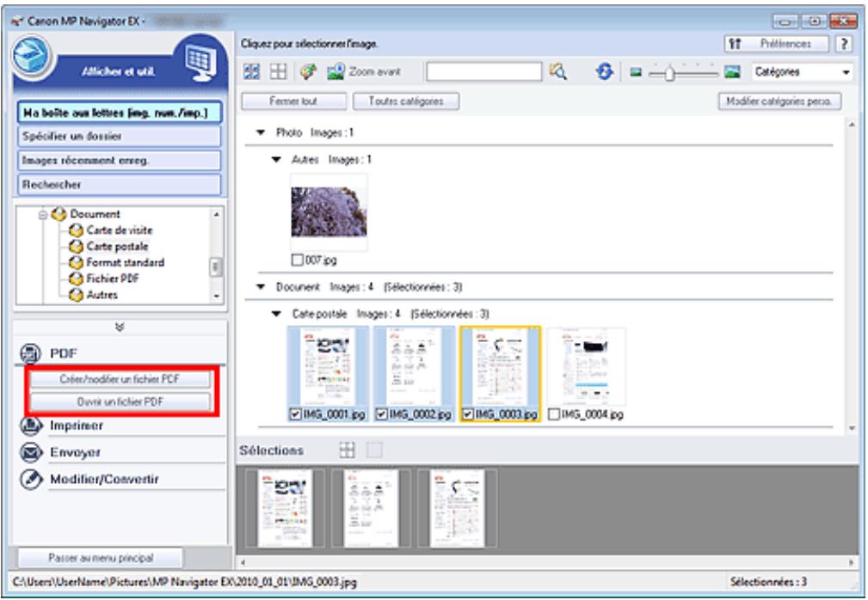Select Images récemment enreg. tab
The image size is (868, 600).
[x=120, y=161]
